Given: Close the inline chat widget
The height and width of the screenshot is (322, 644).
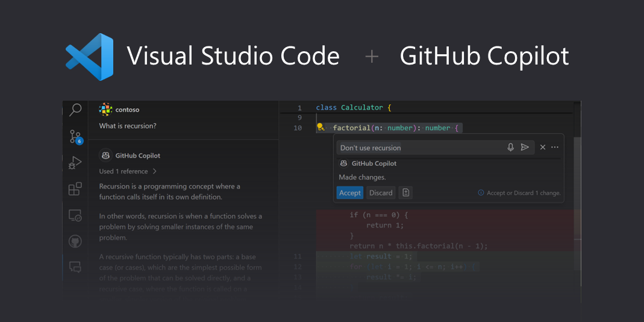Looking at the screenshot, I should click(x=543, y=147).
